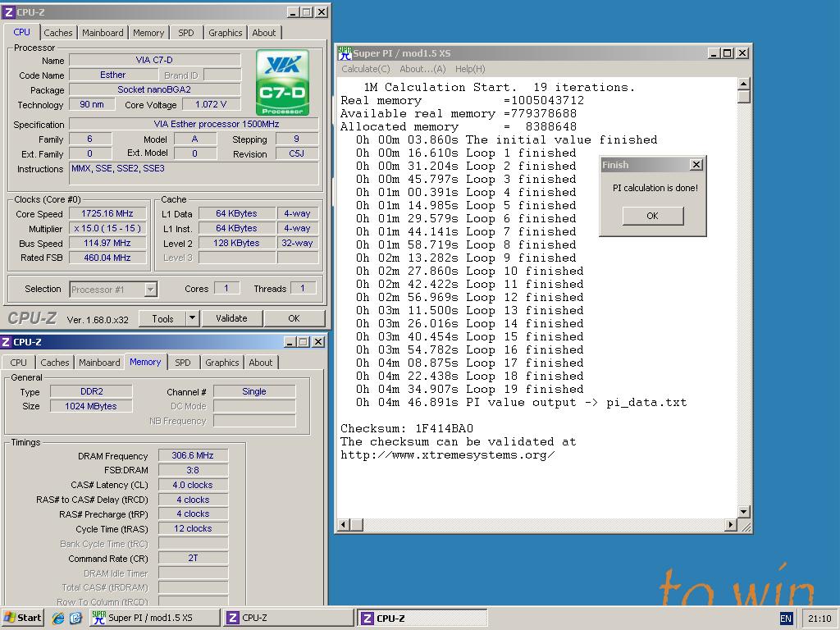
Task: Open About tab in bottom CPU-Z window
Action: (261, 363)
